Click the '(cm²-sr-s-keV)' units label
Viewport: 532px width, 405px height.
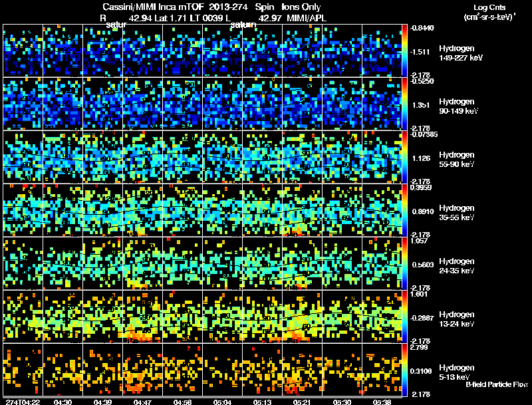tap(489, 17)
